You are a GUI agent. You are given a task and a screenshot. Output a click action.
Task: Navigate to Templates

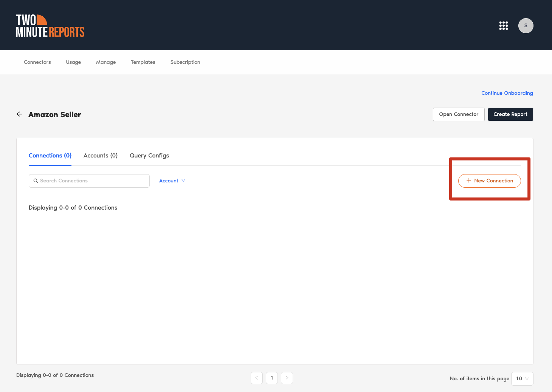tap(143, 62)
